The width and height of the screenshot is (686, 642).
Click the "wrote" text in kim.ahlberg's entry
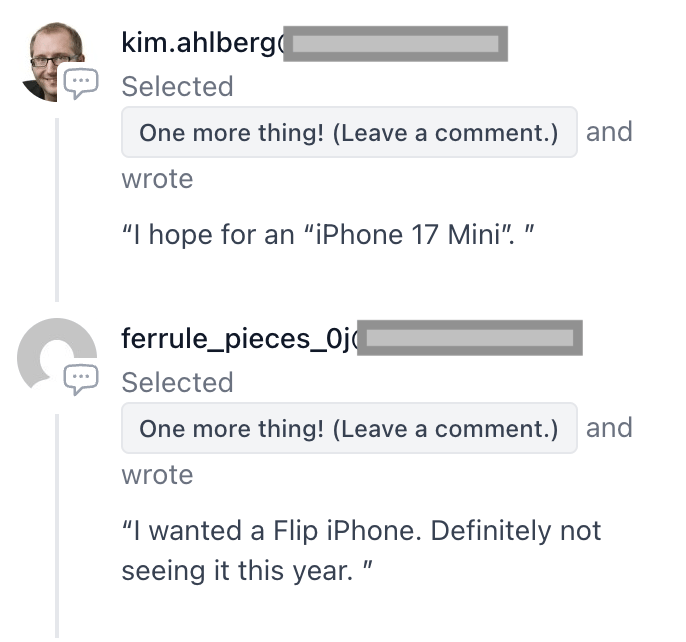click(157, 179)
